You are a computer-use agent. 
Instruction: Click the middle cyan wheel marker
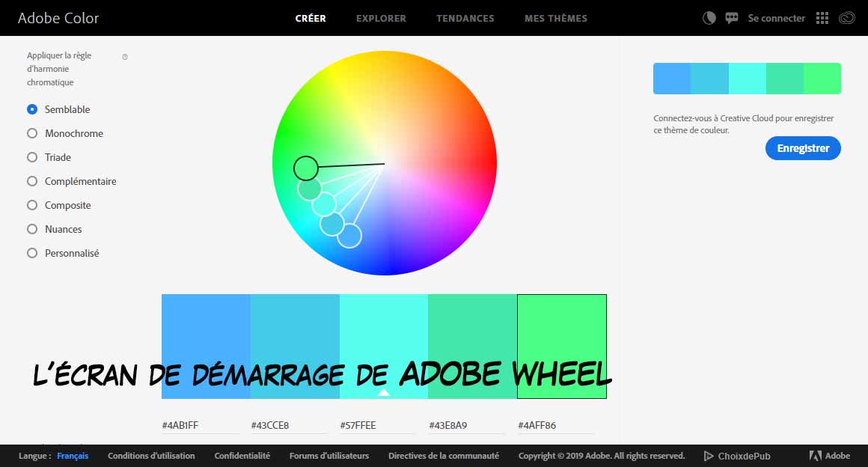pos(324,204)
